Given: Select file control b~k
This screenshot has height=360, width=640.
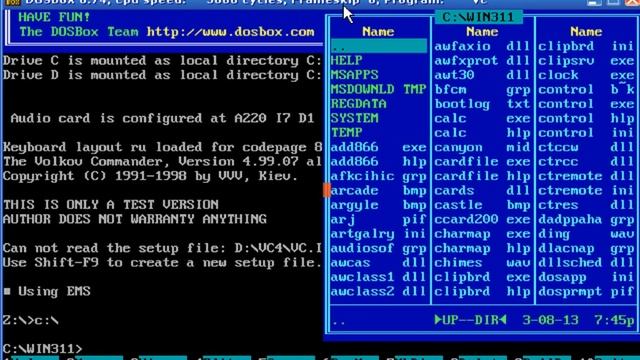Looking at the screenshot, I should [x=586, y=89].
